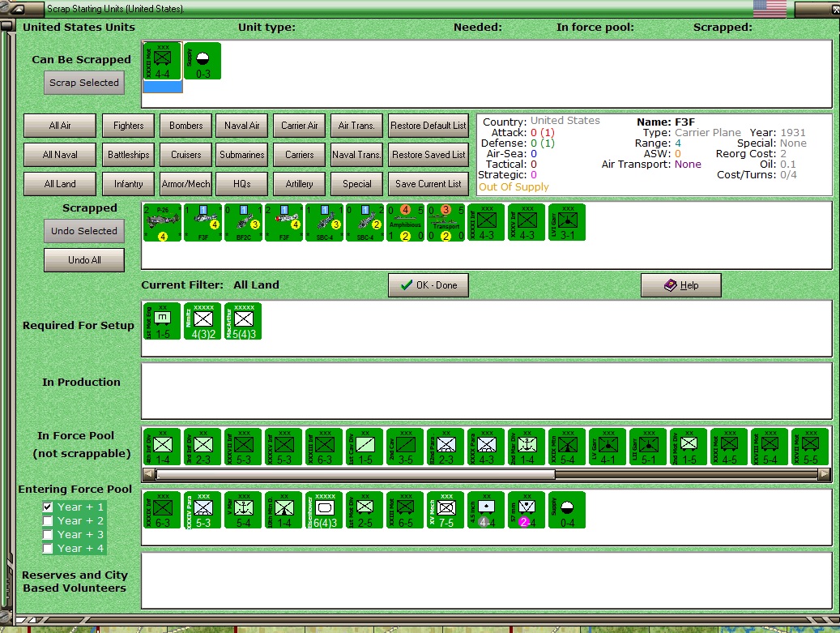Select 1st Cav Div 1-5 force pool unit
The image size is (840, 633).
click(365, 447)
